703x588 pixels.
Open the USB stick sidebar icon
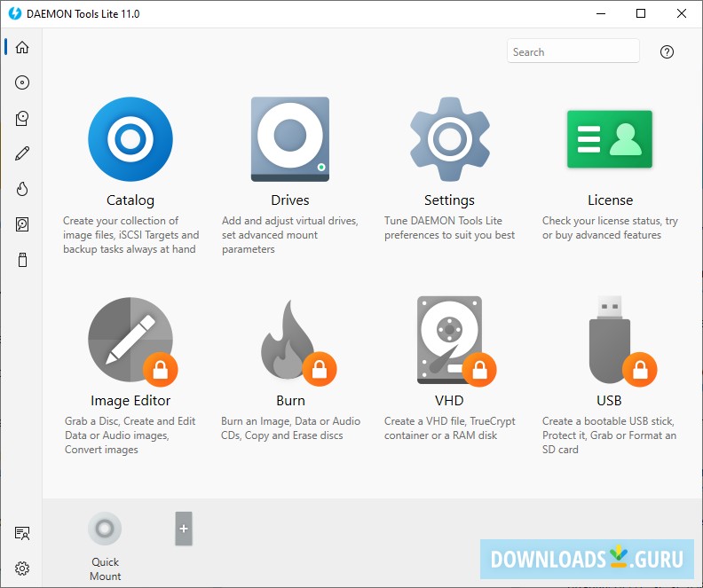(x=22, y=260)
